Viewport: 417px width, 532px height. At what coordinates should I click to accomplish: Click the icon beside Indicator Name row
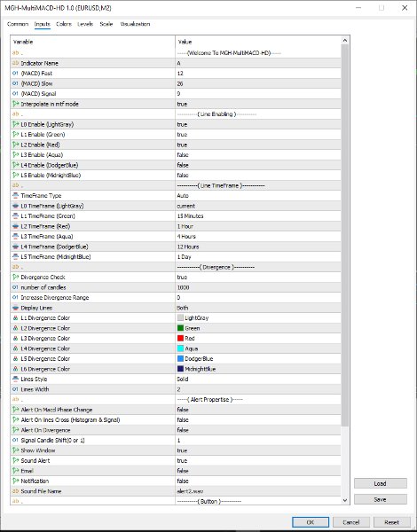pyautogui.click(x=15, y=63)
